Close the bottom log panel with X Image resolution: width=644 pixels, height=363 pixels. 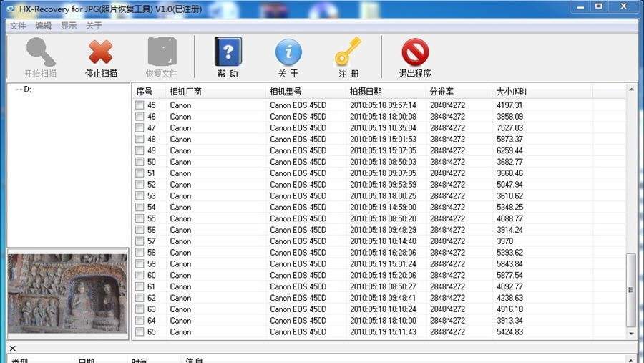tap(12, 348)
